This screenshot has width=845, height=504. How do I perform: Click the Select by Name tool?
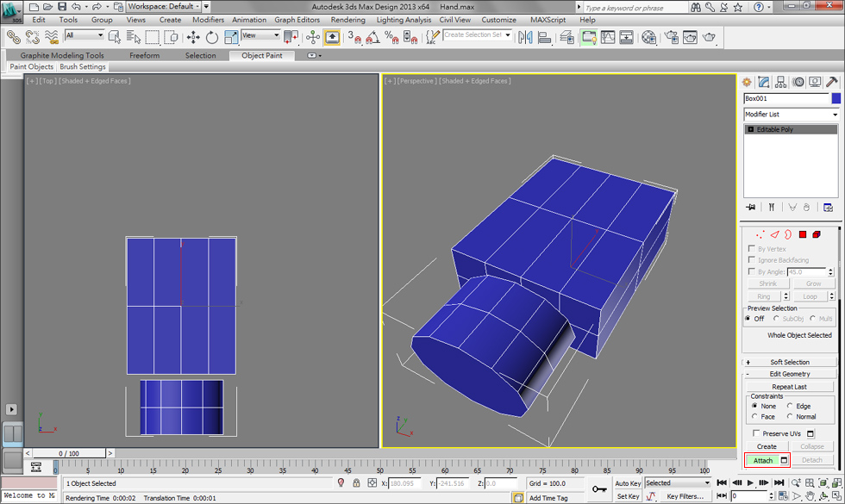(x=134, y=37)
